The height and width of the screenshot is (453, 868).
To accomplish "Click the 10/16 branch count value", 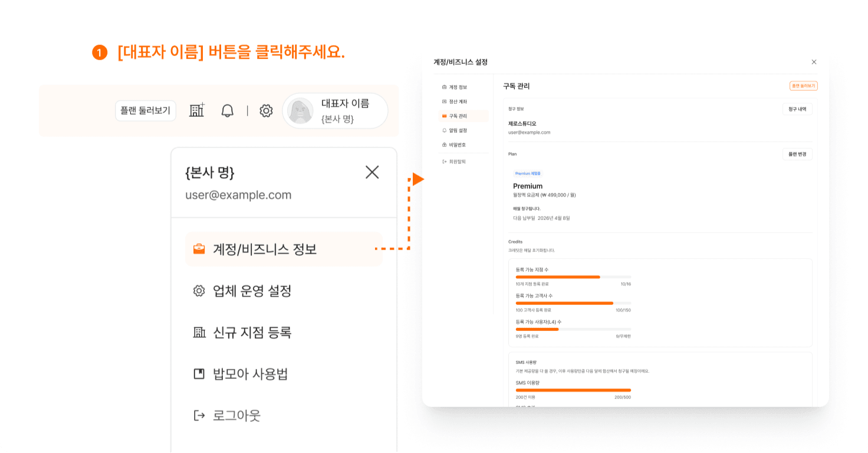I will pyautogui.click(x=626, y=284).
